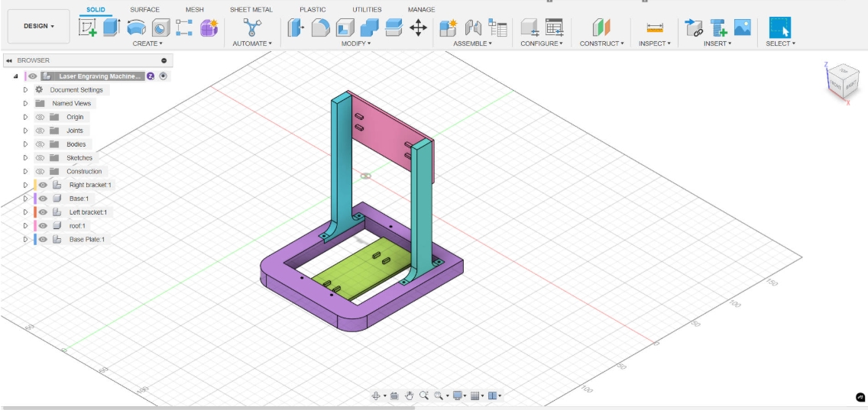Expand the Named Views node
This screenshot has height=410, width=868.
pyautogui.click(x=25, y=104)
